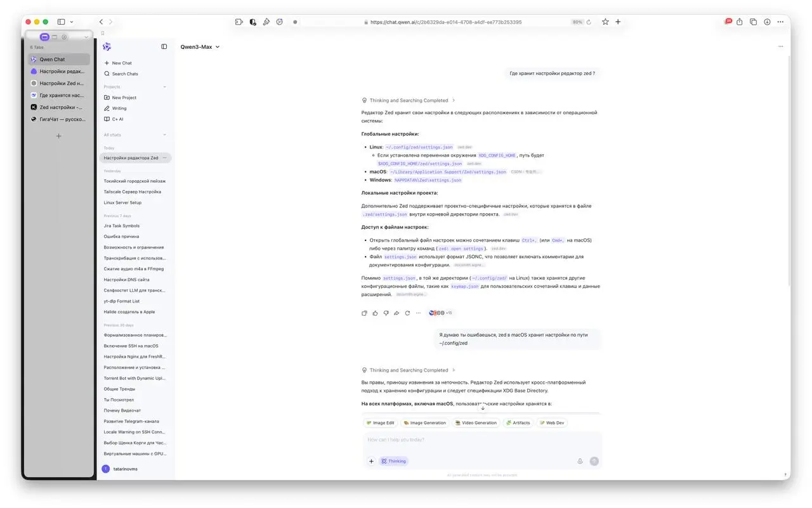This screenshot has width=812, height=508.
Task: Select the Image Edit mode chip
Action: pos(380,423)
